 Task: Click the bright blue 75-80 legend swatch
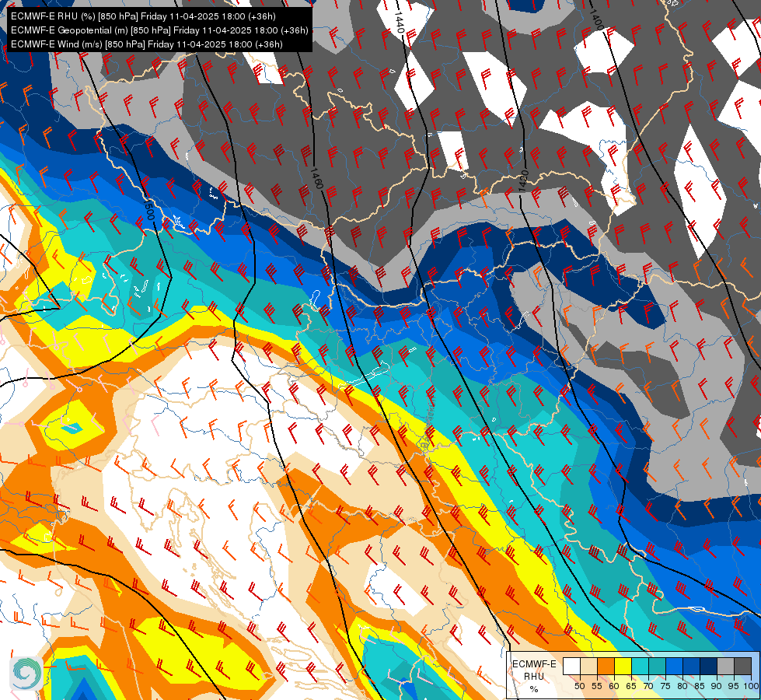674,666
